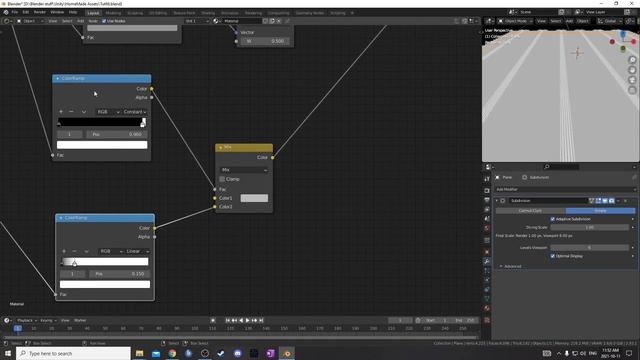Open the Physics properties tab icon

[487, 280]
